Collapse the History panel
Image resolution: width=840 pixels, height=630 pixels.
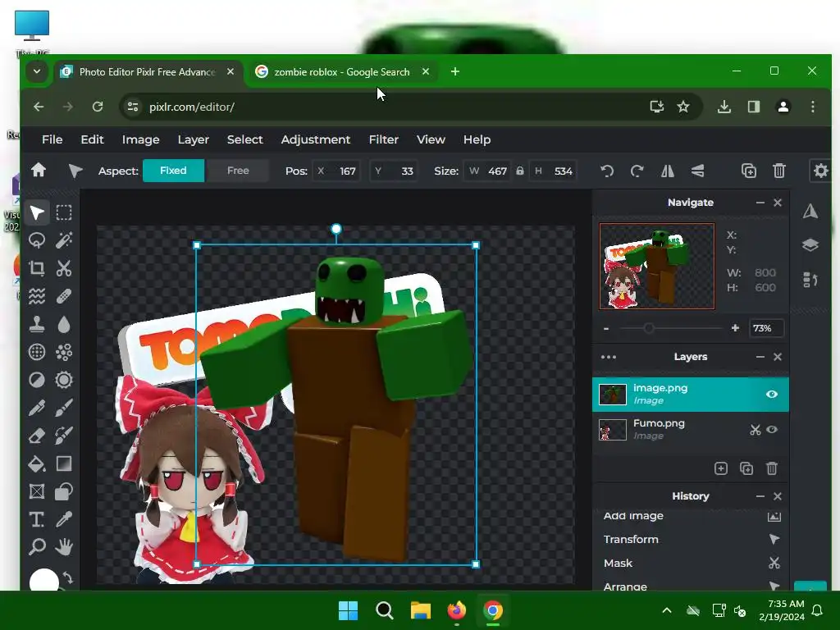point(760,496)
